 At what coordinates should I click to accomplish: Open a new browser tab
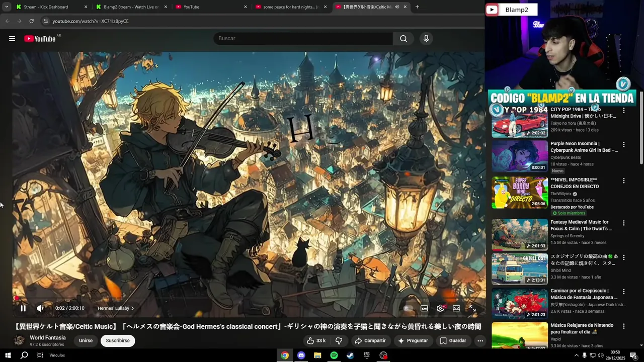417,7
